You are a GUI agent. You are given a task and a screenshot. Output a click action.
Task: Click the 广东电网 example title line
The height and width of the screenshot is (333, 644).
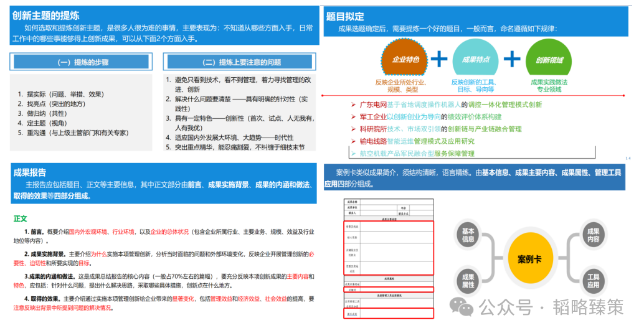(451, 105)
